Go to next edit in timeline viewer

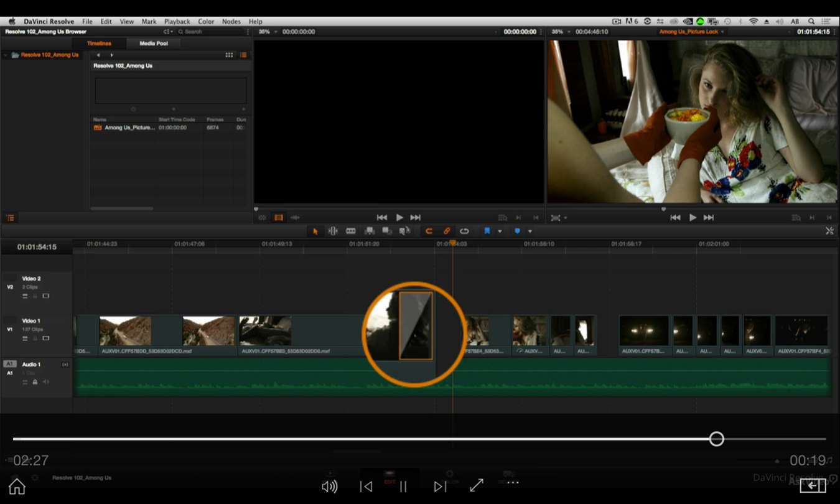pos(709,217)
